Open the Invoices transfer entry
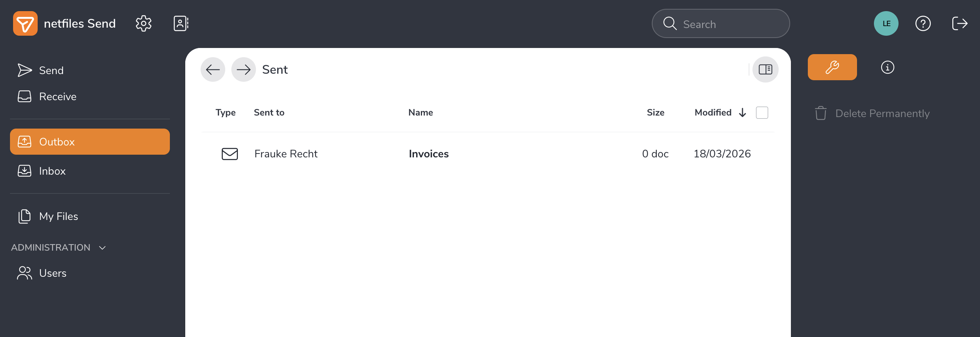 (429, 154)
